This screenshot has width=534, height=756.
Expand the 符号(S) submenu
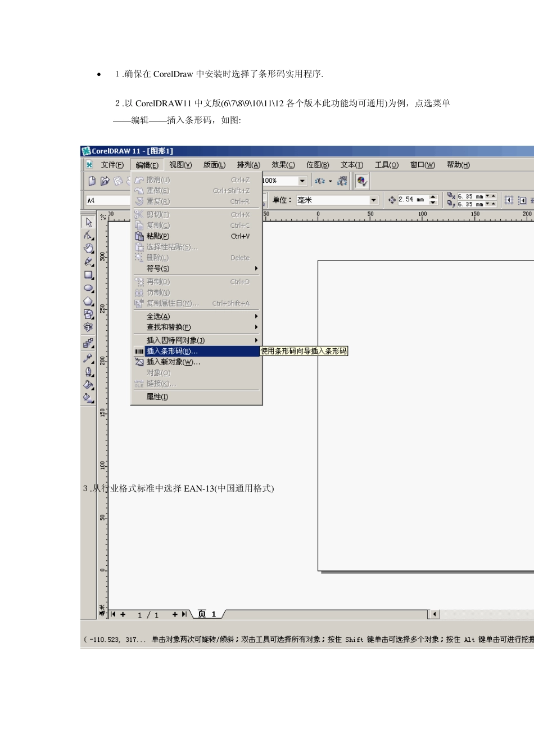(256, 269)
